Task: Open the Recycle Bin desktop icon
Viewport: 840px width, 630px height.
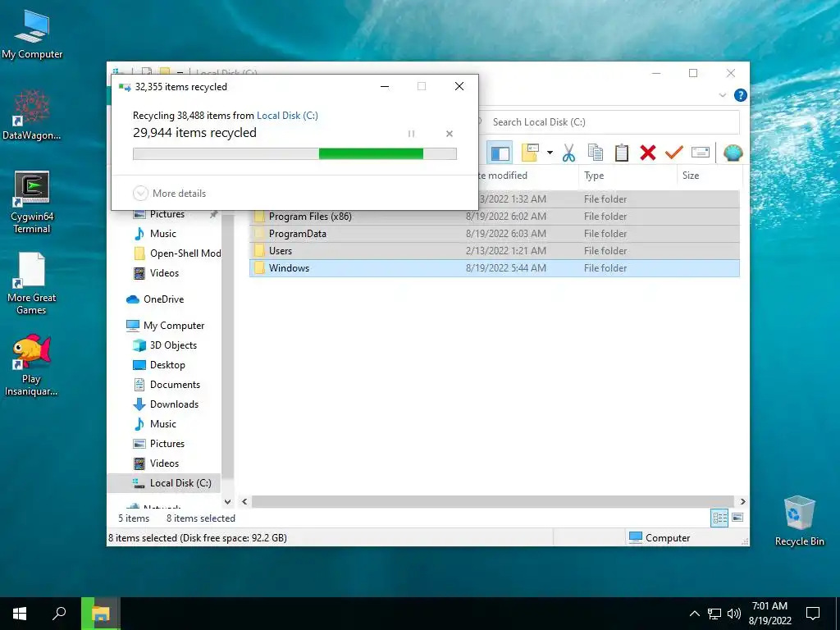Action: (799, 521)
